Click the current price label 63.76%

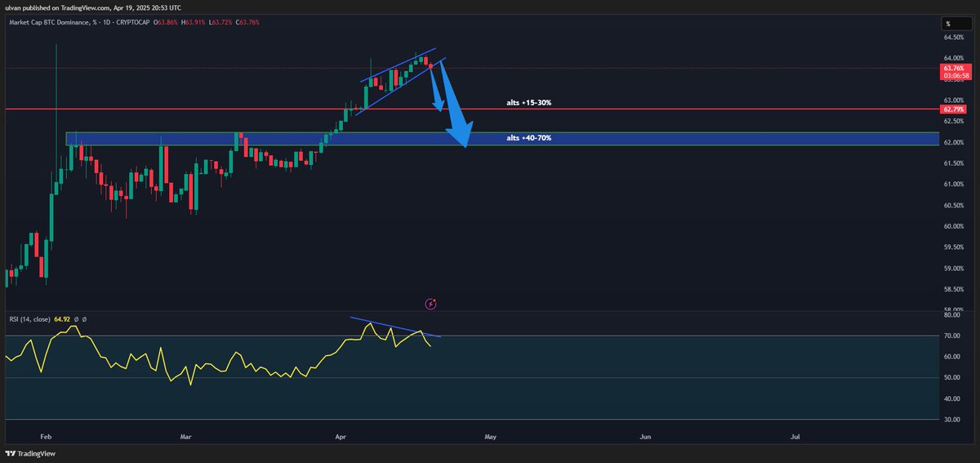pyautogui.click(x=952, y=69)
